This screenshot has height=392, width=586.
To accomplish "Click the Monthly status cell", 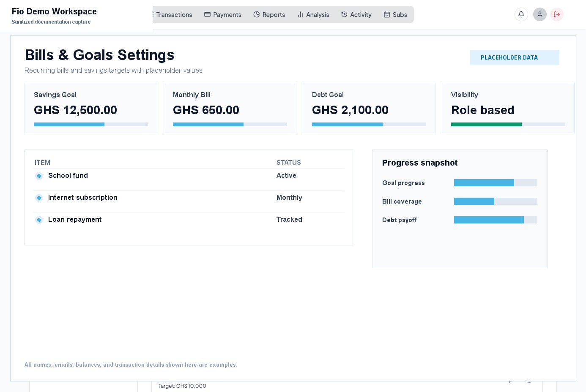I will click(x=289, y=197).
